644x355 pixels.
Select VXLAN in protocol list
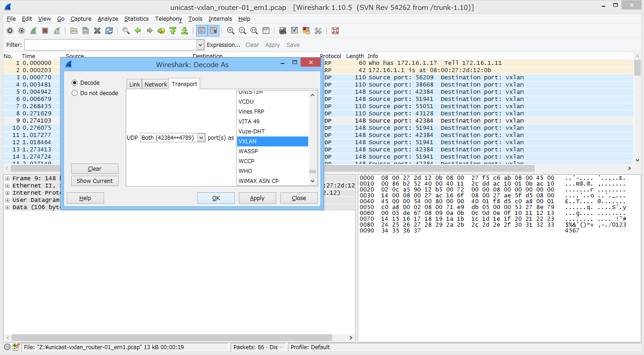[x=273, y=141]
